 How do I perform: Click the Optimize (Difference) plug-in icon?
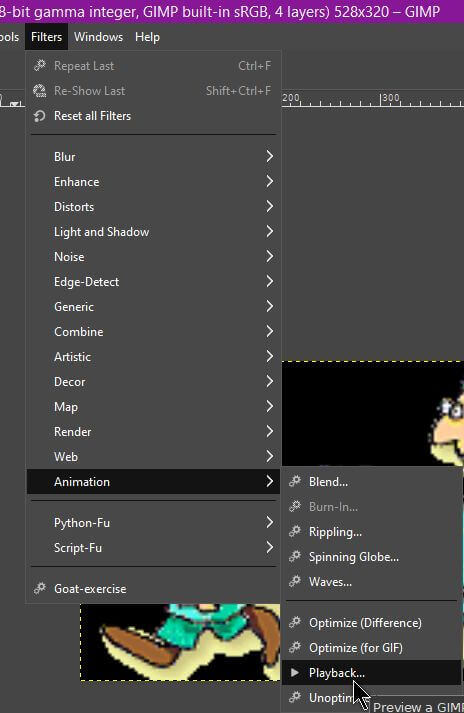[295, 622]
